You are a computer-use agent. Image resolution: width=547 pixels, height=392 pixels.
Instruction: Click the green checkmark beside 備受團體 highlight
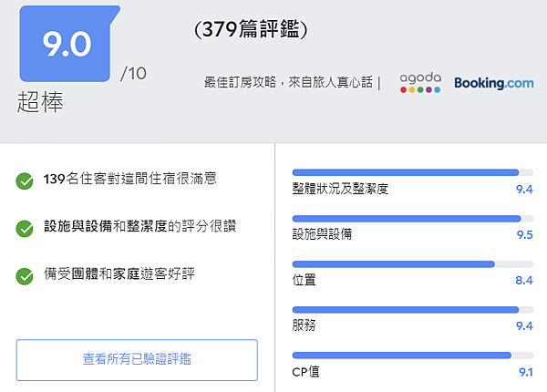click(x=25, y=273)
